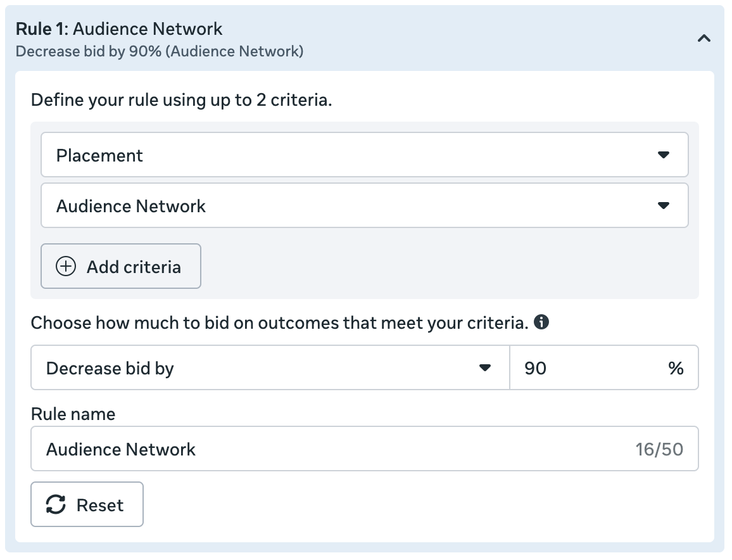Click the header summary Decrease bid by 90%
Viewport: 732px width, 560px height.
[159, 51]
